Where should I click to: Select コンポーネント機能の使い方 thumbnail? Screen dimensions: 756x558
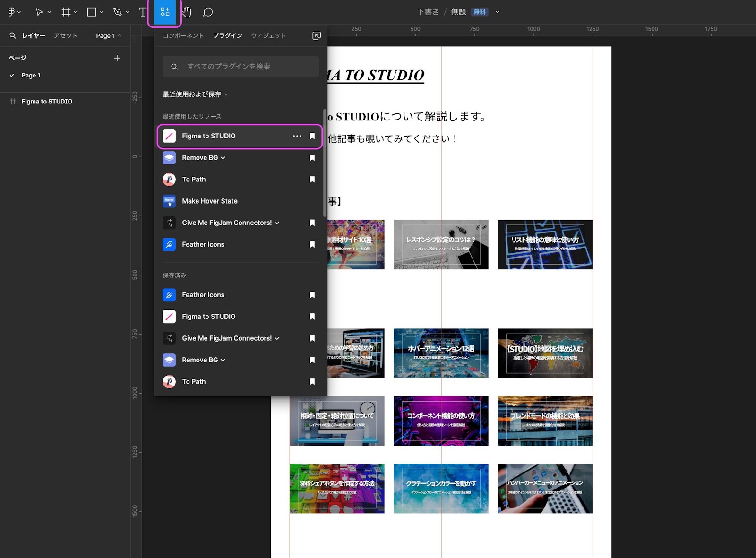pos(441,421)
